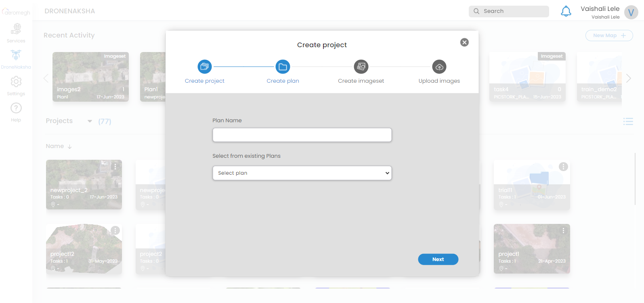
Task: Toggle Name sort order arrow
Action: (x=70, y=146)
